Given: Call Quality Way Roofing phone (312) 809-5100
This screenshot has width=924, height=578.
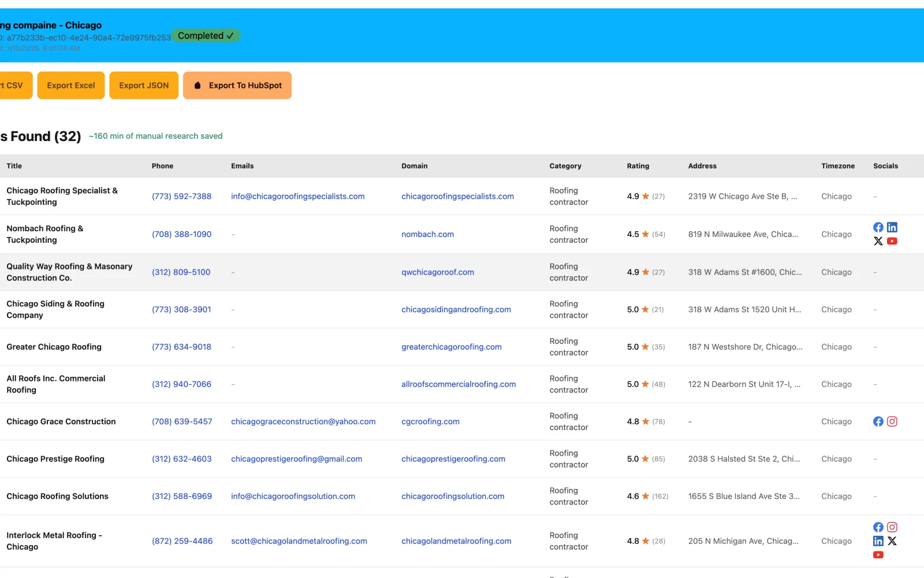Looking at the screenshot, I should 181,272.
